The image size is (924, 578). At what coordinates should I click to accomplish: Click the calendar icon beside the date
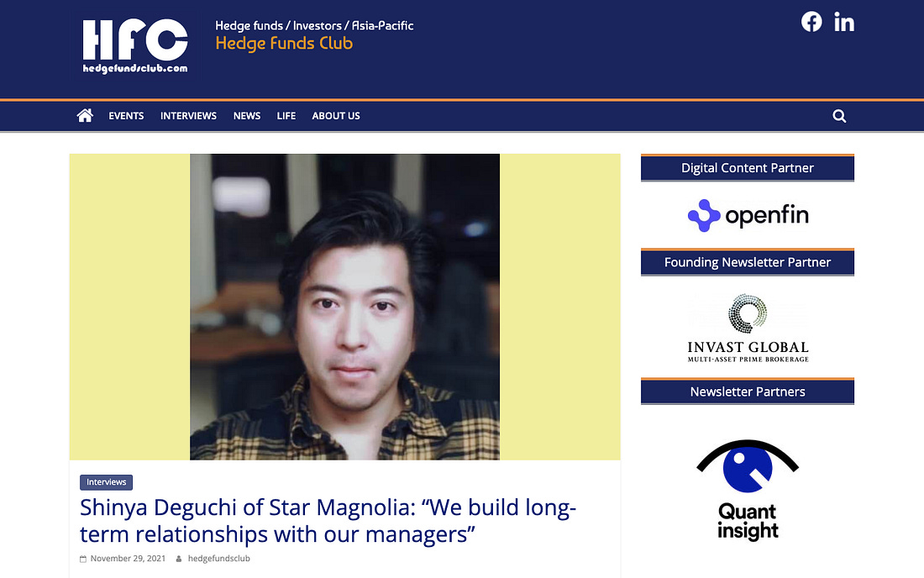(x=83, y=559)
